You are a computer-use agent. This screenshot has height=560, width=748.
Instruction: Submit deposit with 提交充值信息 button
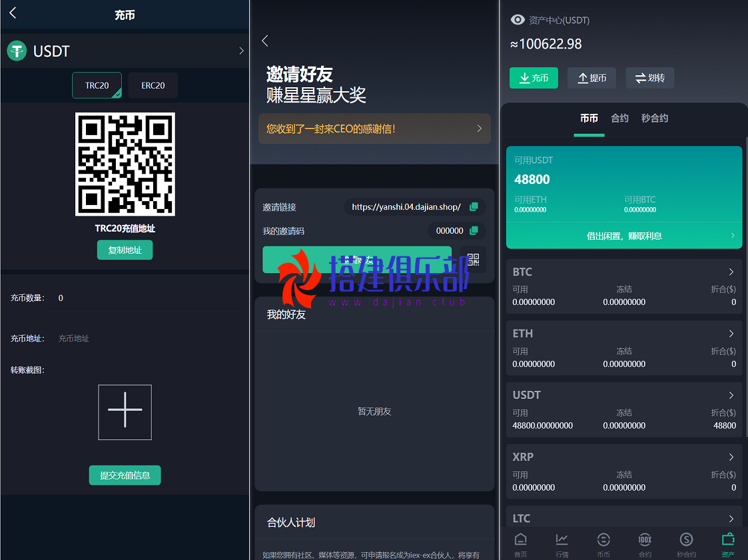pos(125,475)
